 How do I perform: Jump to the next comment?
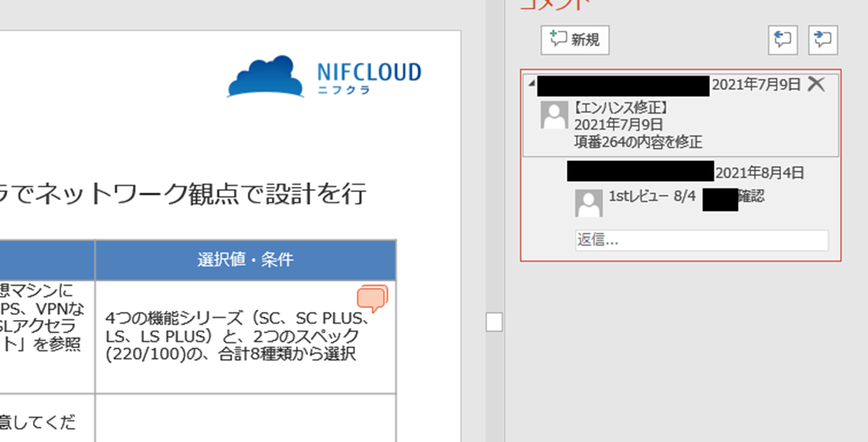tap(823, 40)
